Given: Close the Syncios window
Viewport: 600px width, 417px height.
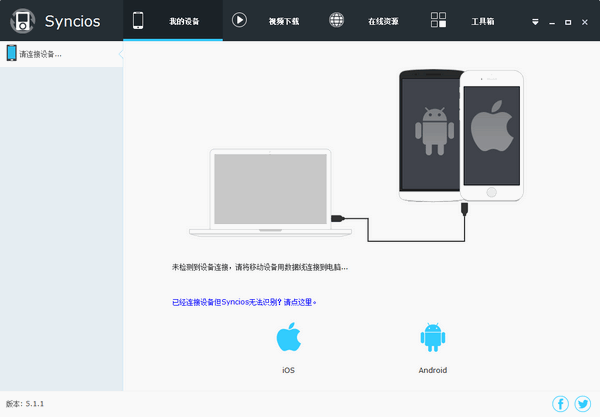Looking at the screenshot, I should point(585,20).
